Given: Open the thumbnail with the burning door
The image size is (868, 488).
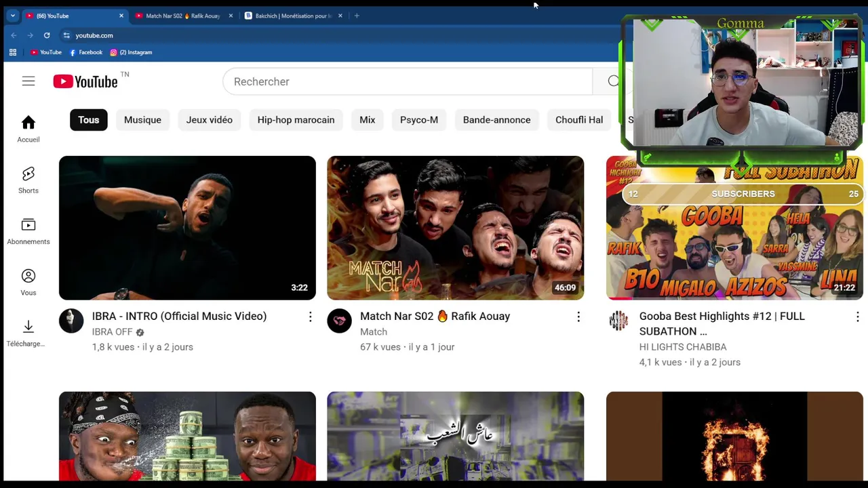Looking at the screenshot, I should pos(734,436).
